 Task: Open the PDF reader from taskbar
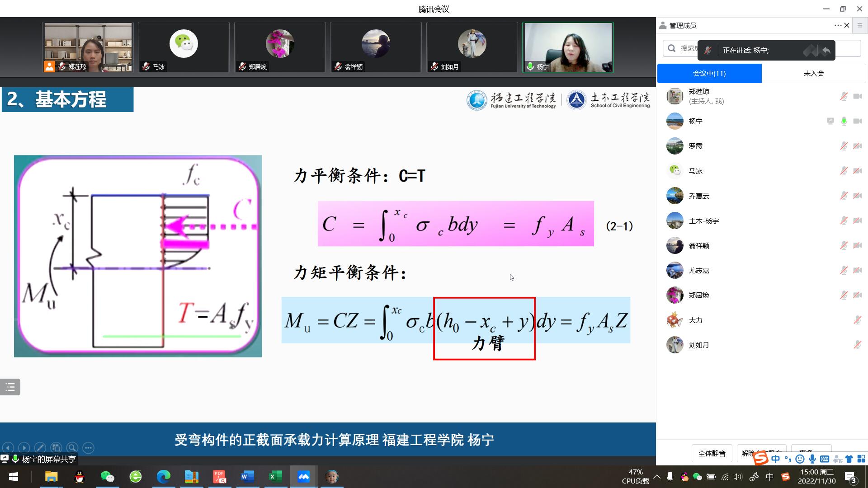[x=220, y=477]
